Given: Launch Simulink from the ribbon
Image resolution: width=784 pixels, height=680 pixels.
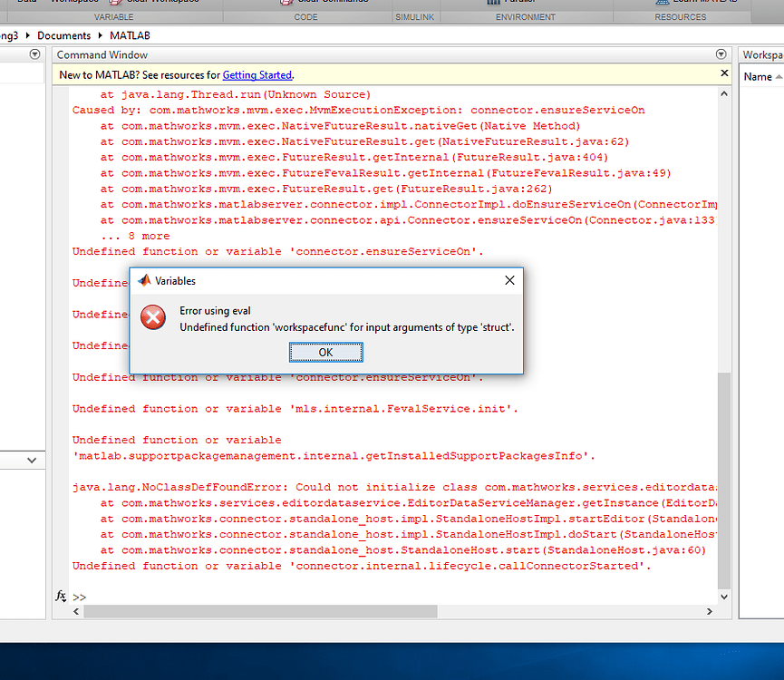Looking at the screenshot, I should click(x=413, y=3).
